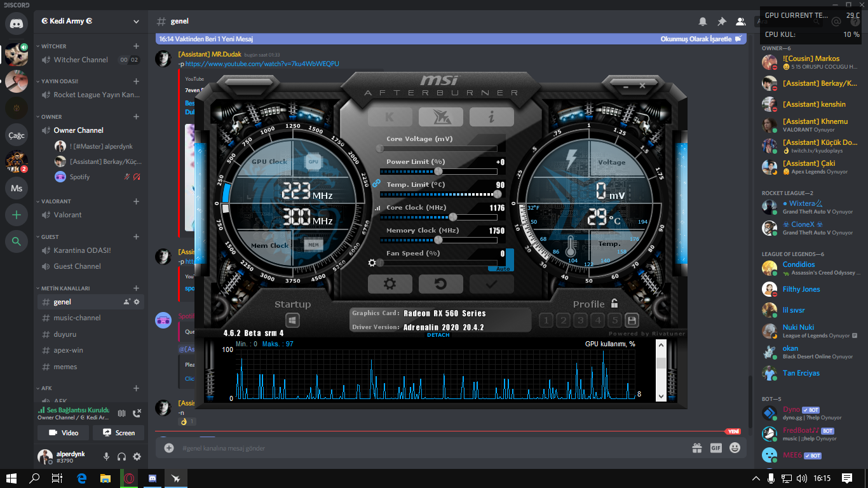Screen dimensions: 868x488
Task: Open Discord gift icon
Action: 697,448
